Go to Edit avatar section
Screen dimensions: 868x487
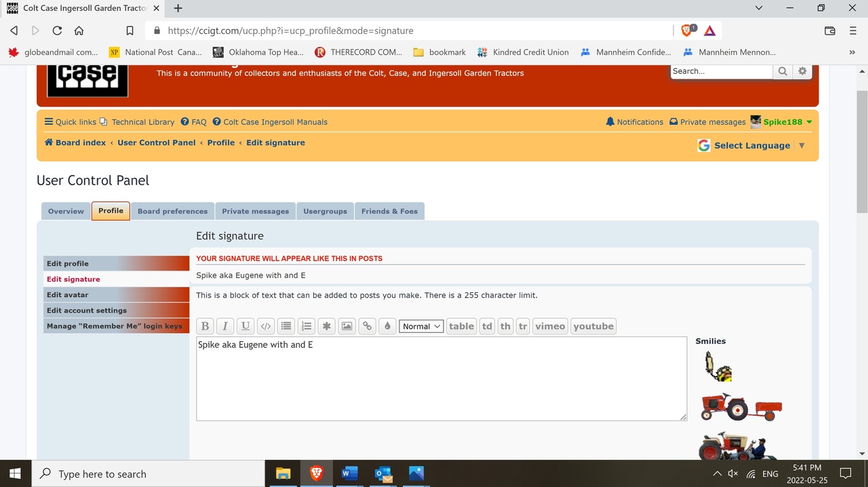[x=67, y=295]
